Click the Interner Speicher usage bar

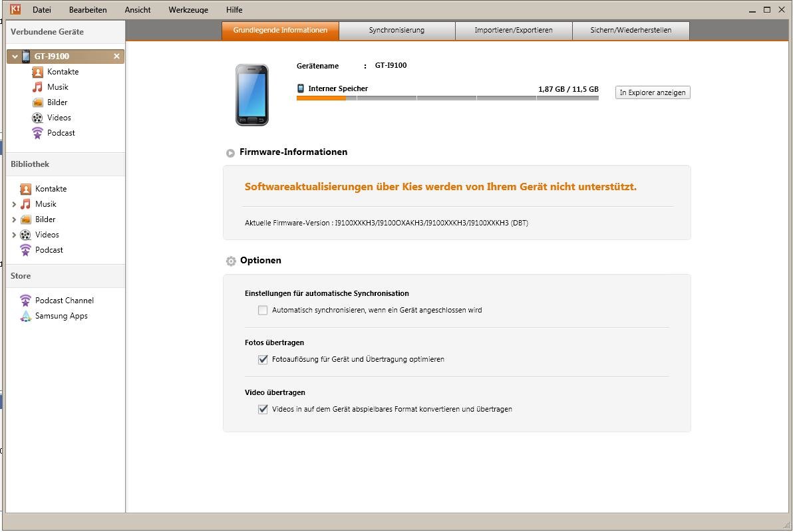(448, 98)
